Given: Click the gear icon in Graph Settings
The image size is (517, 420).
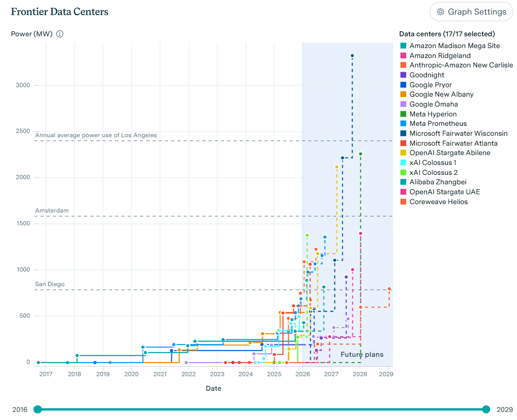Looking at the screenshot, I should coord(441,12).
